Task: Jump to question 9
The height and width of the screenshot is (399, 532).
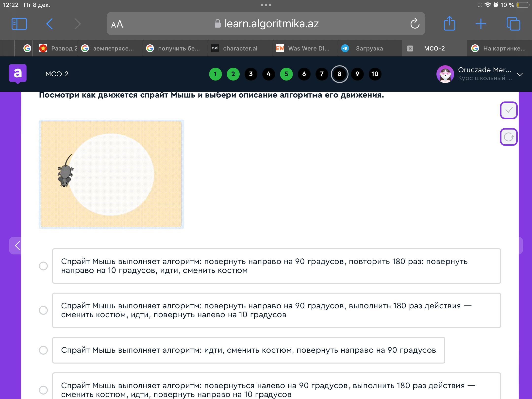Action: tap(357, 74)
